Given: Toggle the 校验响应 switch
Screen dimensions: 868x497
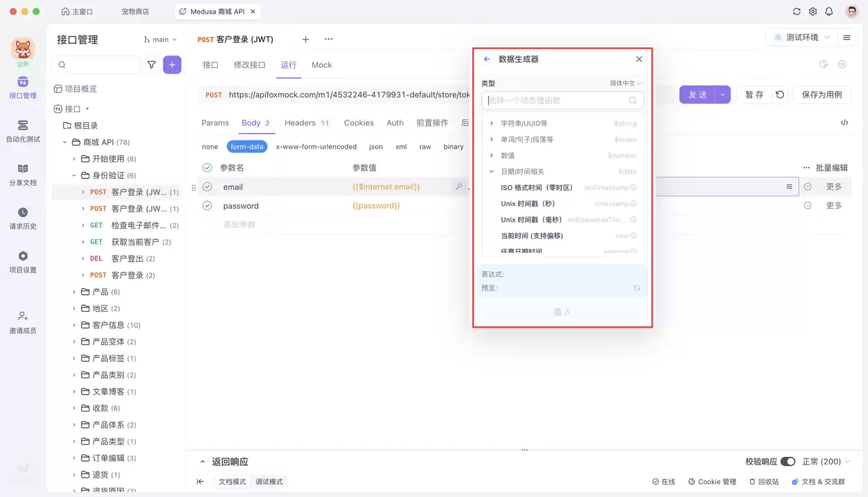Looking at the screenshot, I should click(x=787, y=461).
